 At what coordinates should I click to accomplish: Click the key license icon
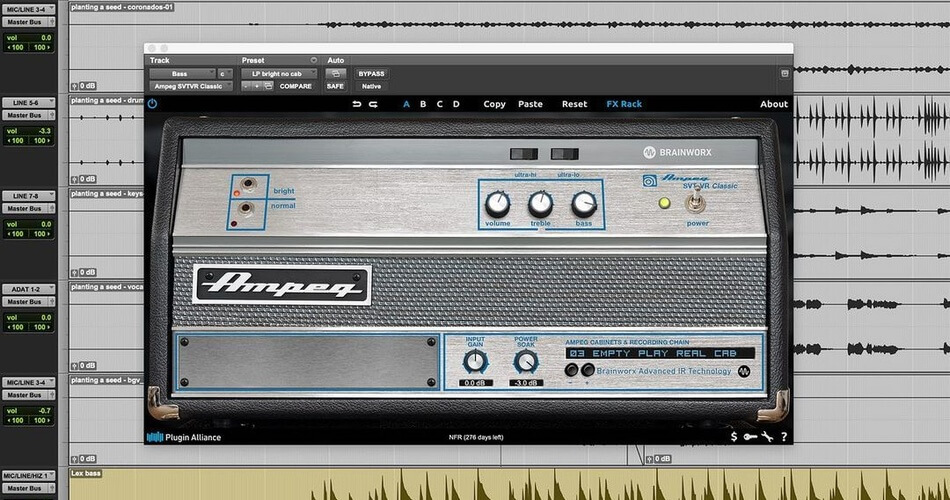coord(750,436)
